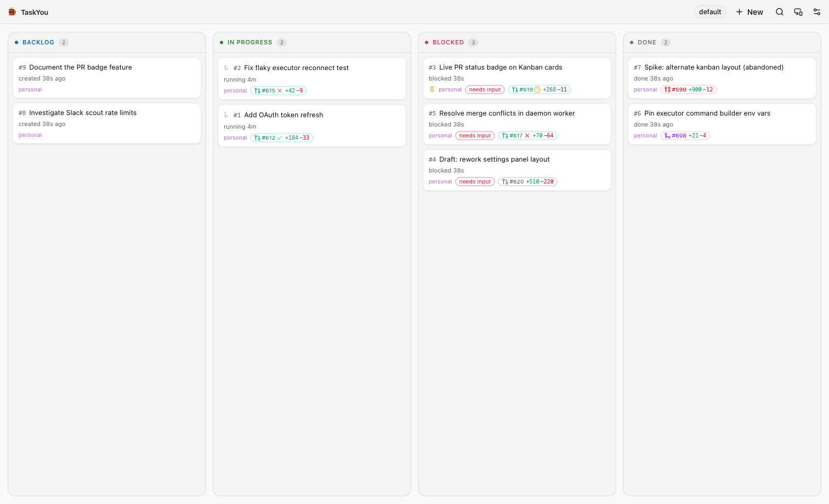Open PR badge #612 on task #1
829x504 pixels.
pos(282,138)
